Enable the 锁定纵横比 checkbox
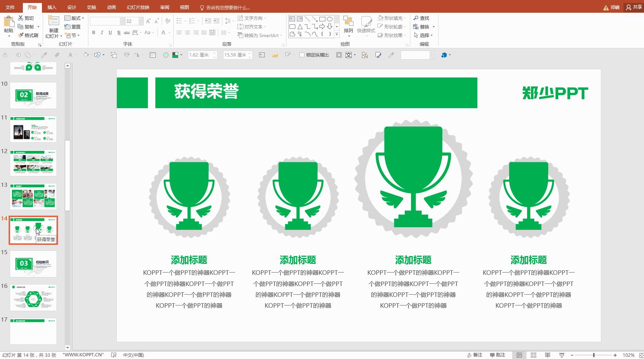The height and width of the screenshot is (359, 644). click(302, 55)
